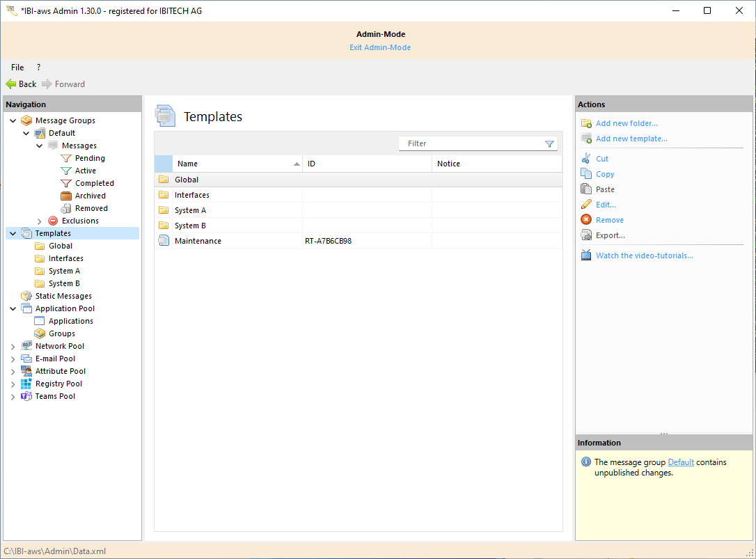Click the green Back arrow icon
The height and width of the screenshot is (559, 756).
tap(11, 84)
